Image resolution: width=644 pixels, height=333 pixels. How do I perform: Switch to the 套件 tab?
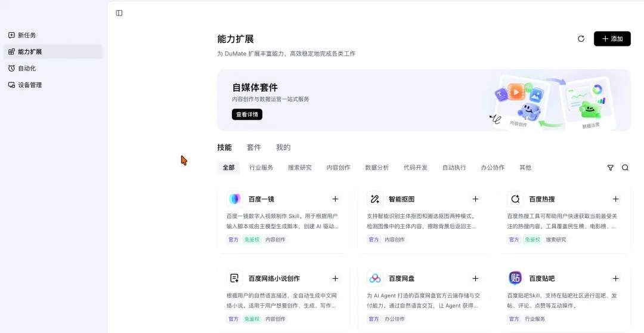click(x=254, y=147)
